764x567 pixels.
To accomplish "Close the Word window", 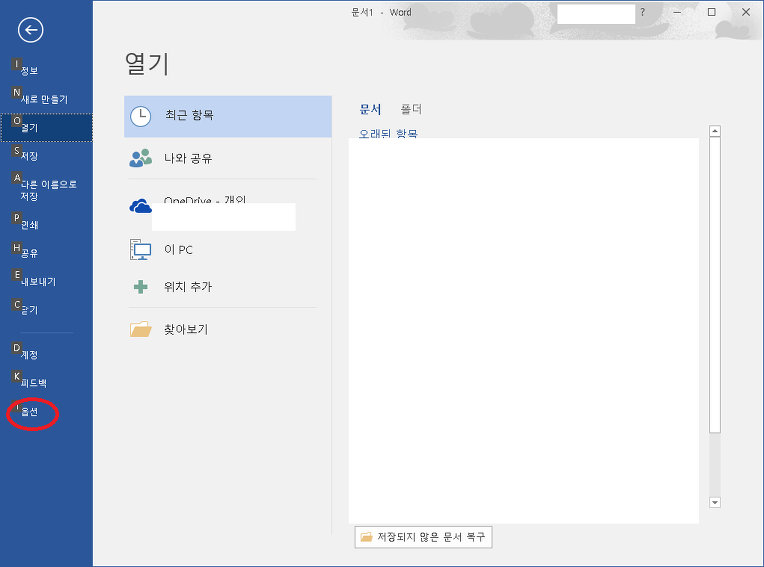I will click(746, 12).
